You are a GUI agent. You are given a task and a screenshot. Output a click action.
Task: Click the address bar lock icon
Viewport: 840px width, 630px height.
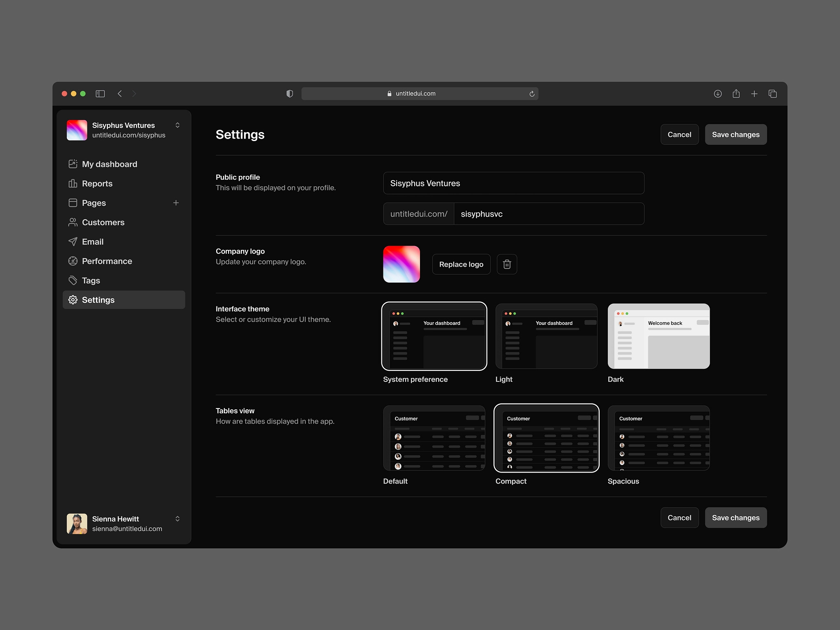point(389,94)
